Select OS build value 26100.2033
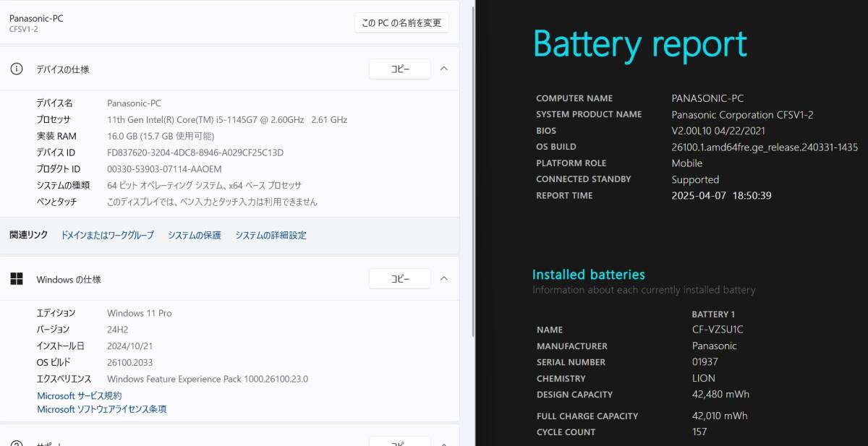Image resolution: width=868 pixels, height=446 pixels. point(129,362)
